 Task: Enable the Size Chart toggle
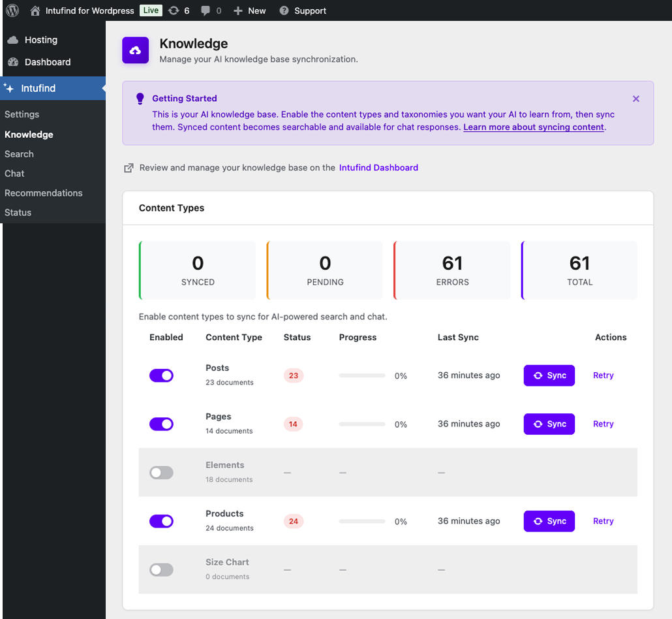161,570
